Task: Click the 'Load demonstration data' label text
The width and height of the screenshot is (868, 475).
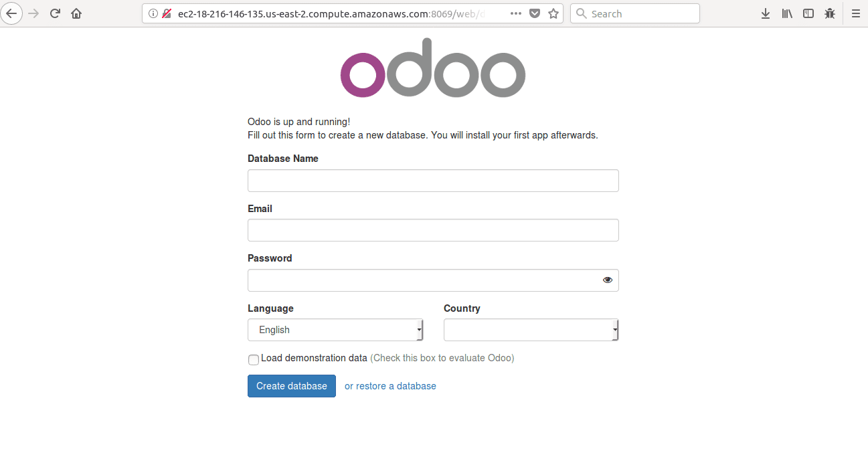Action: pyautogui.click(x=314, y=358)
